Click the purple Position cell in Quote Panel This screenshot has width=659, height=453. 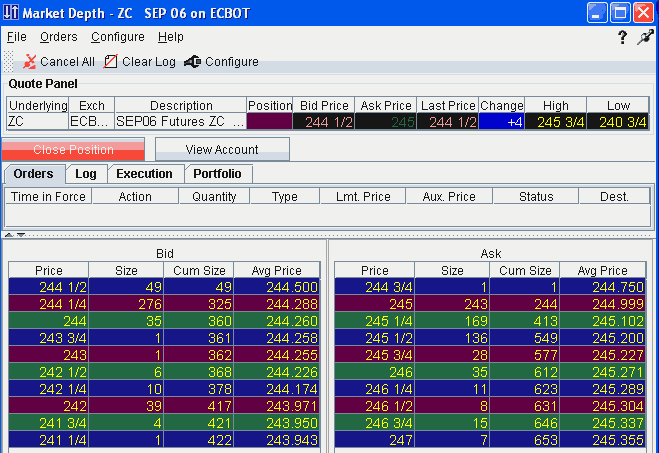click(269, 122)
